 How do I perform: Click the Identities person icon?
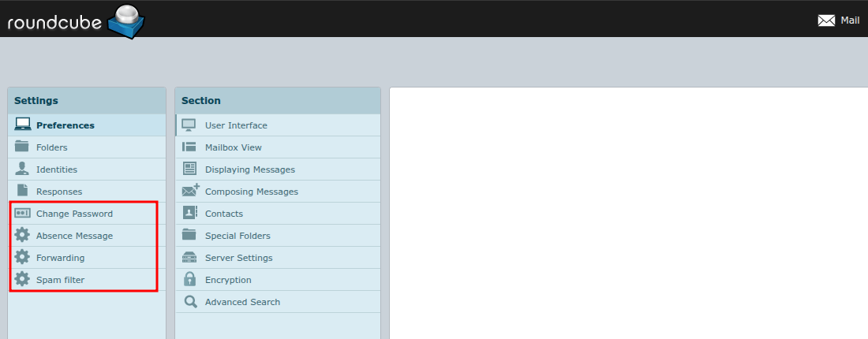(x=23, y=169)
